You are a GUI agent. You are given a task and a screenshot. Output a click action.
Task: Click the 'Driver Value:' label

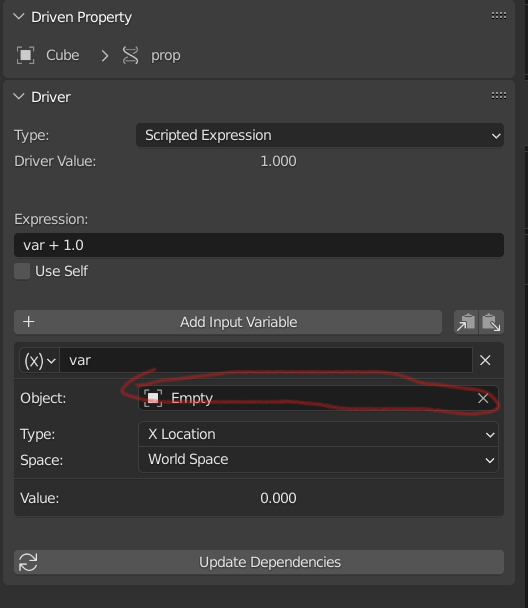pos(55,161)
